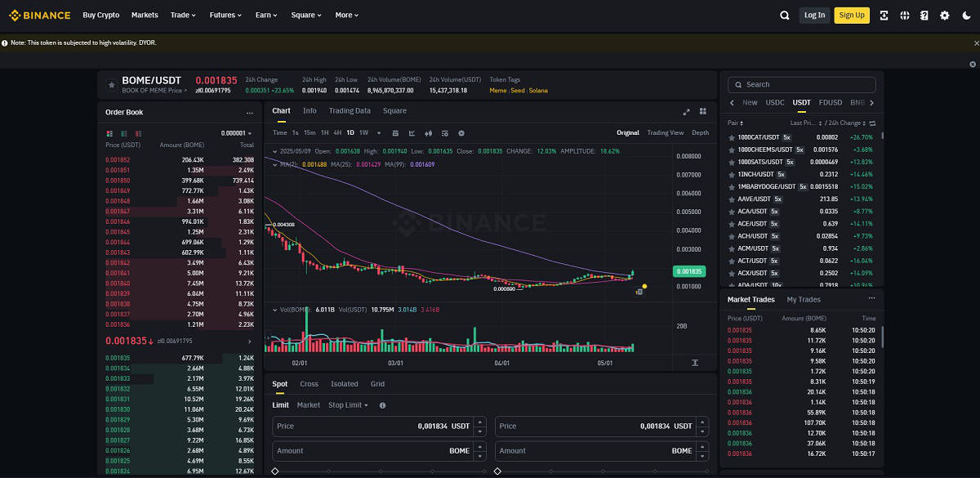
Task: Open the More dropdown menu
Action: coord(347,15)
